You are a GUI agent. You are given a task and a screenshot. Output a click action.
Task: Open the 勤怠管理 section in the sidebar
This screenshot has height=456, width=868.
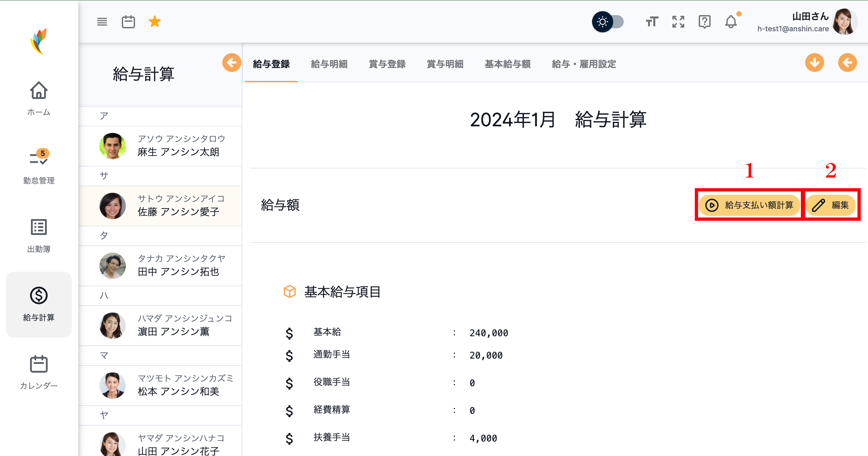pyautogui.click(x=39, y=161)
